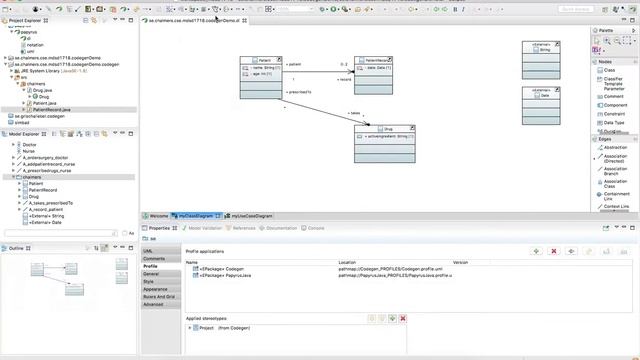The width and height of the screenshot is (640, 360).
Task: Select the Component palette tool
Action: (612, 105)
